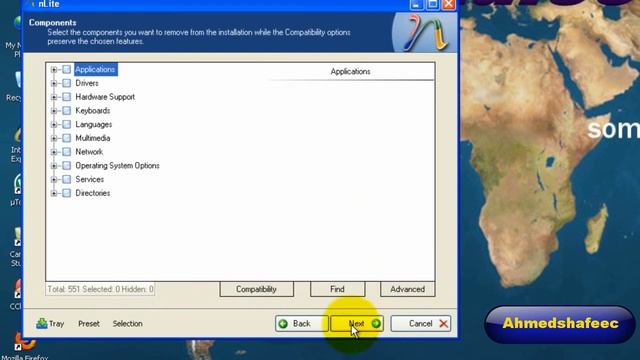Expand the Directories tree node
Viewport: 640px width, 360px height.
tap(54, 193)
